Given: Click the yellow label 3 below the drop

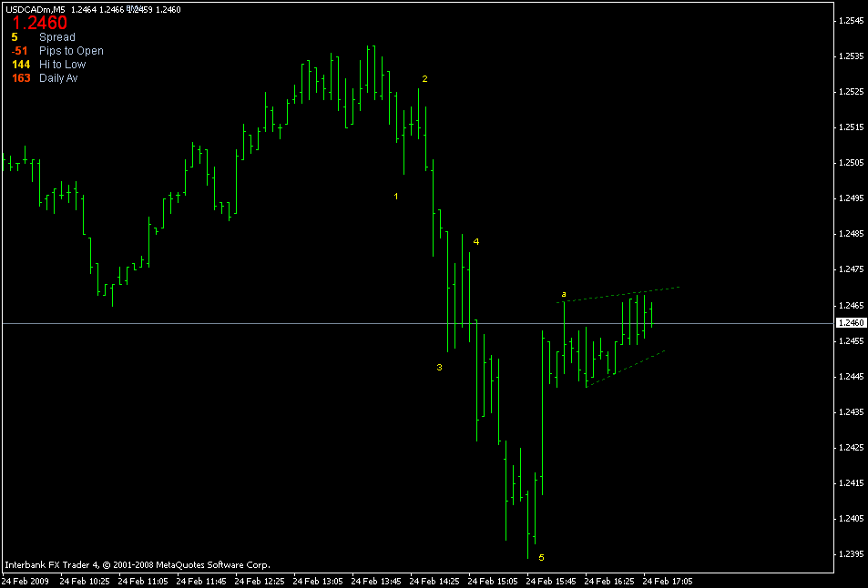Looking at the screenshot, I should (439, 366).
